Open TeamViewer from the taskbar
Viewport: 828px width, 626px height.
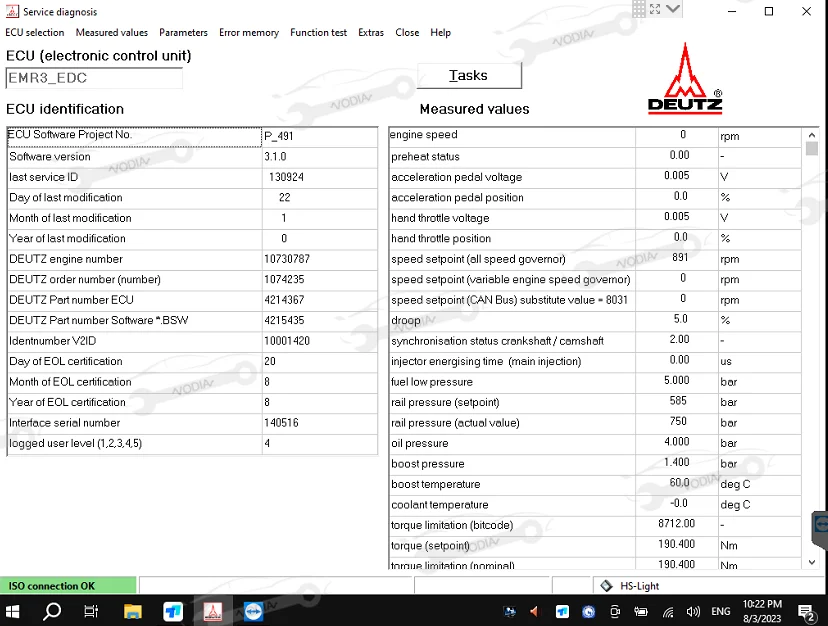click(x=253, y=611)
